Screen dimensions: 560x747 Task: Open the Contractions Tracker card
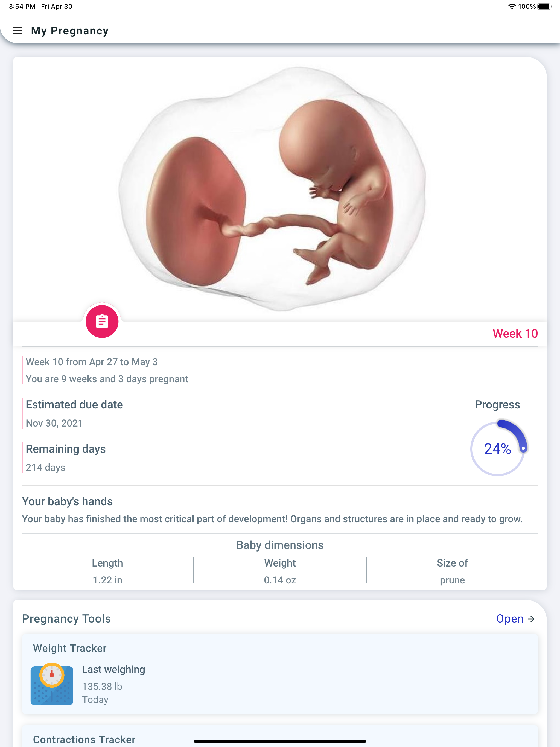[280, 736]
